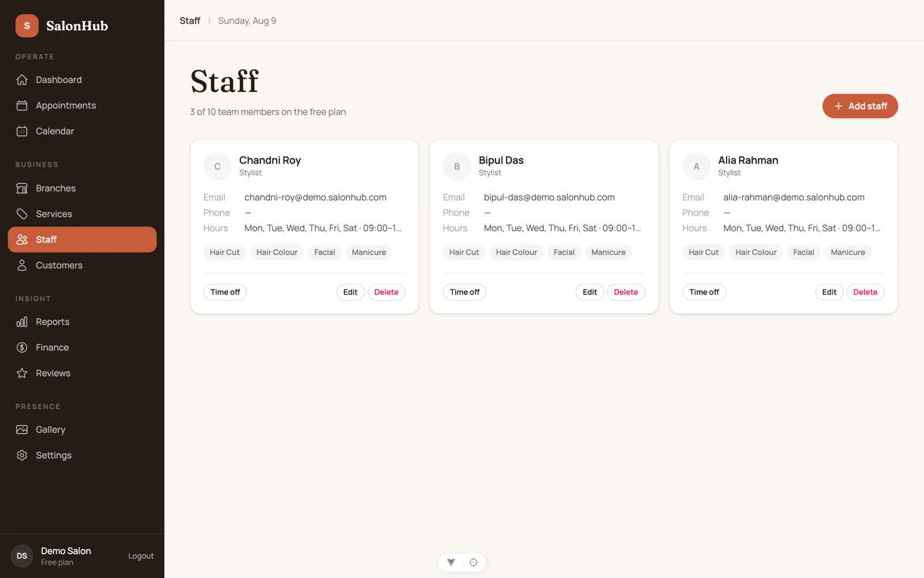Delete Alia Rahman from staff
The width and height of the screenshot is (924, 578).
(865, 292)
